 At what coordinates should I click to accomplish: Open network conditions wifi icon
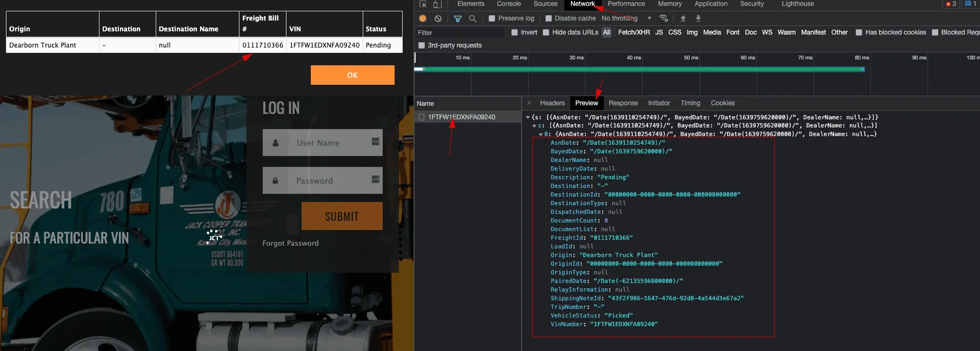pos(663,18)
